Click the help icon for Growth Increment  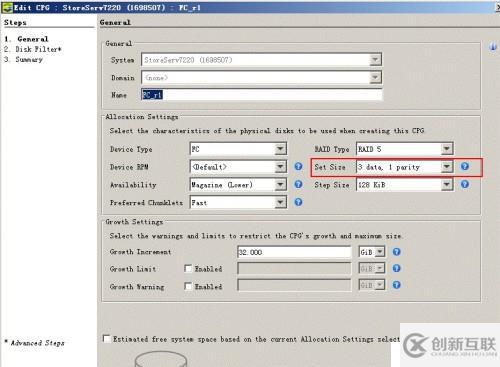pos(396,252)
